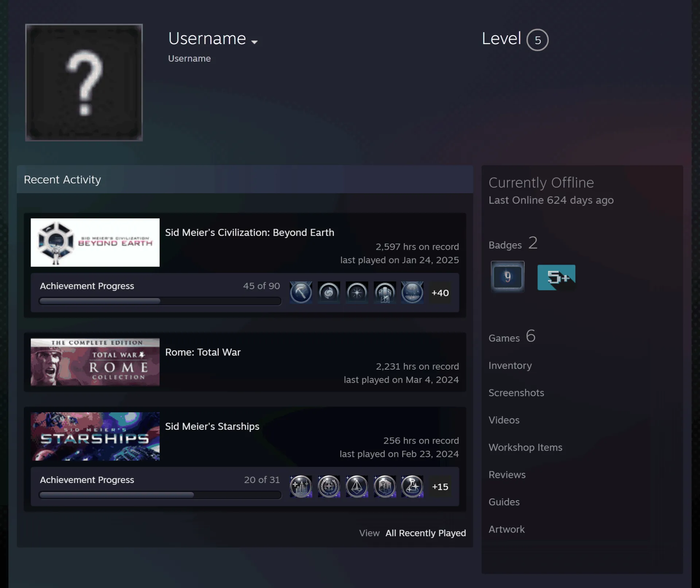Open the Guides page
The height and width of the screenshot is (588, 700).
(x=504, y=502)
